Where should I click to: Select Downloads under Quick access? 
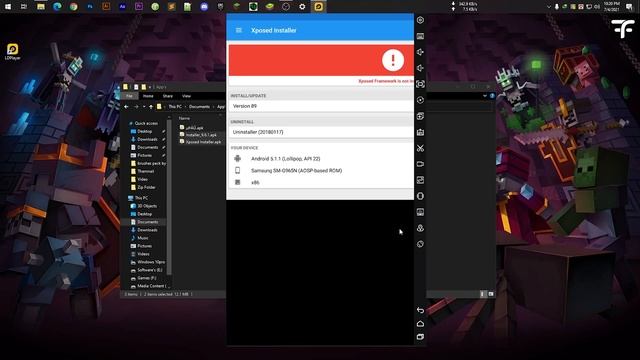click(147, 140)
